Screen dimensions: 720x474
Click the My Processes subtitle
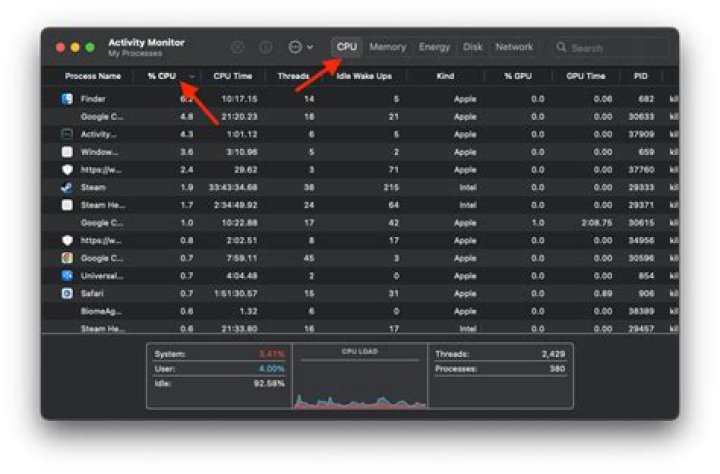[x=135, y=54]
